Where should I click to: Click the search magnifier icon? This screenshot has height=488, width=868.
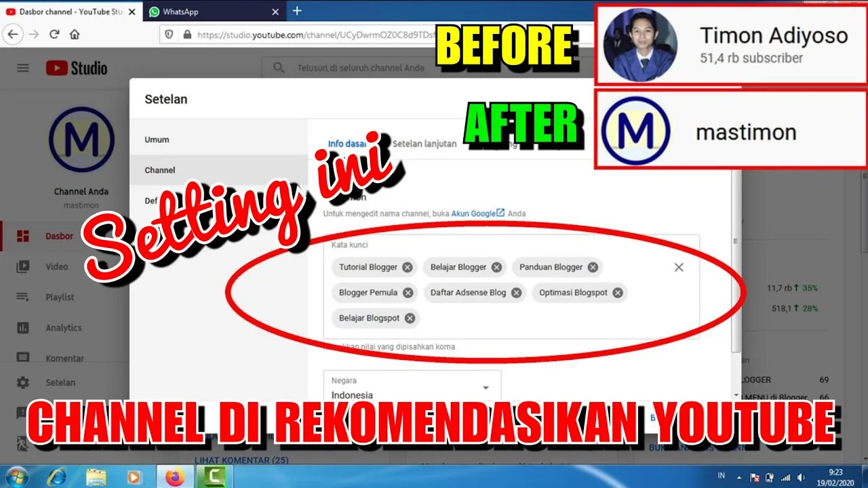[278, 68]
